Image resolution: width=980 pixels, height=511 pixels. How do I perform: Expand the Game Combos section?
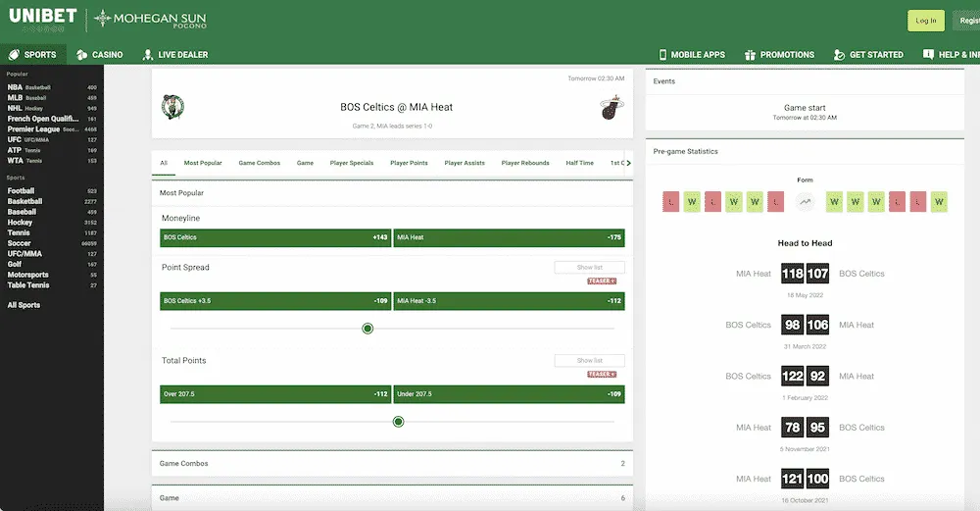[392, 464]
